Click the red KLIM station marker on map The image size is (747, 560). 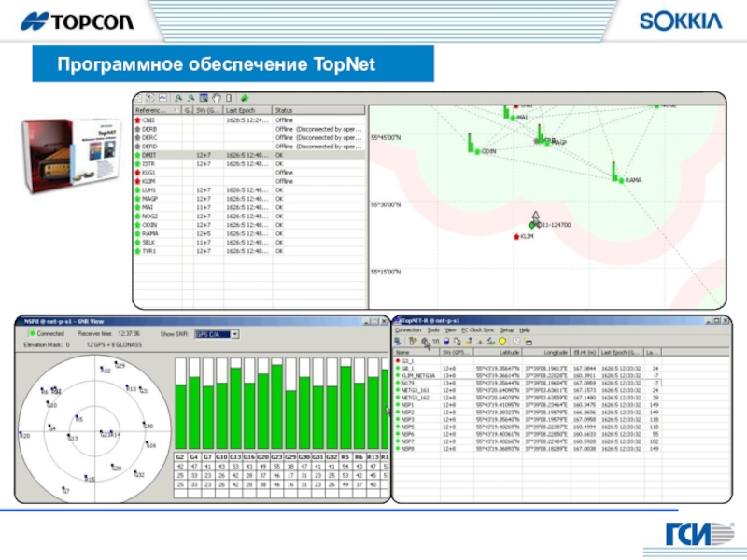515,237
